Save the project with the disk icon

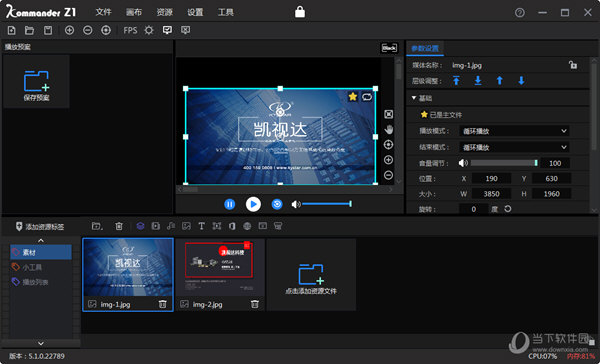48,30
